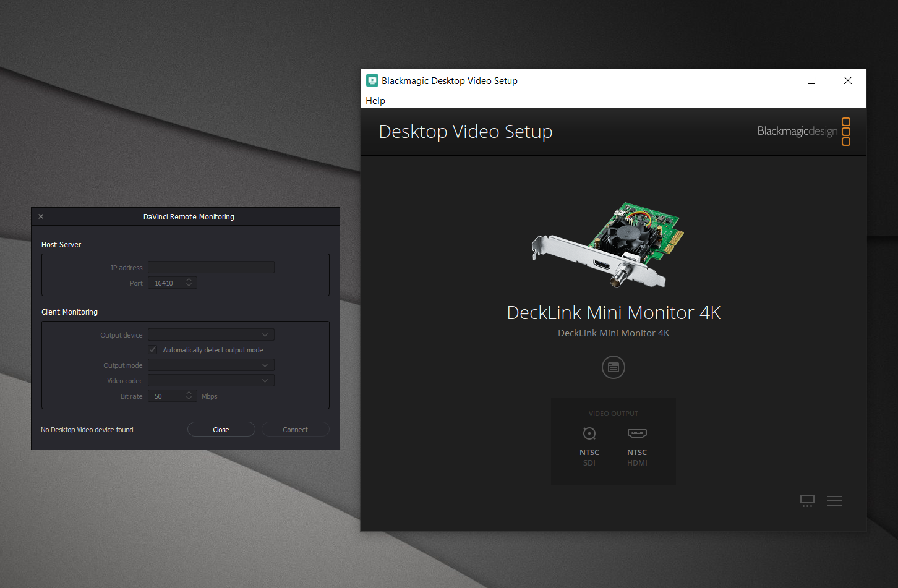Maximize the Blackmagic Desktop Video Setup window

(x=811, y=80)
